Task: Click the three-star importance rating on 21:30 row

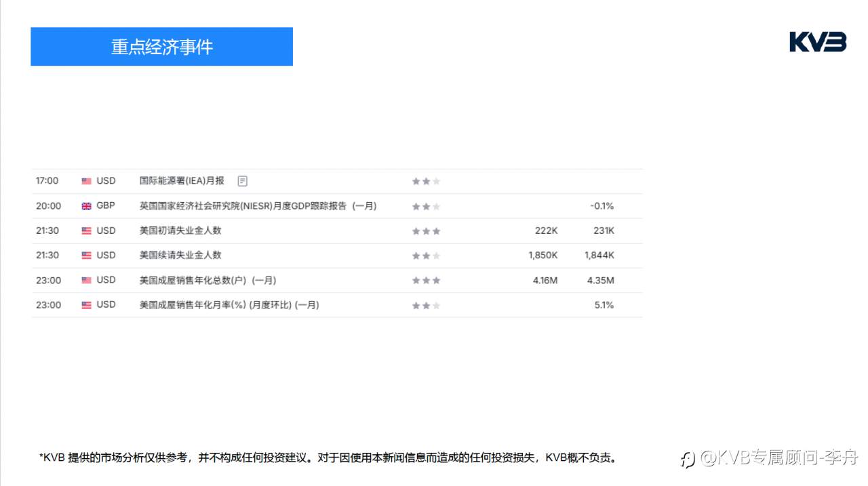Action: [x=426, y=230]
